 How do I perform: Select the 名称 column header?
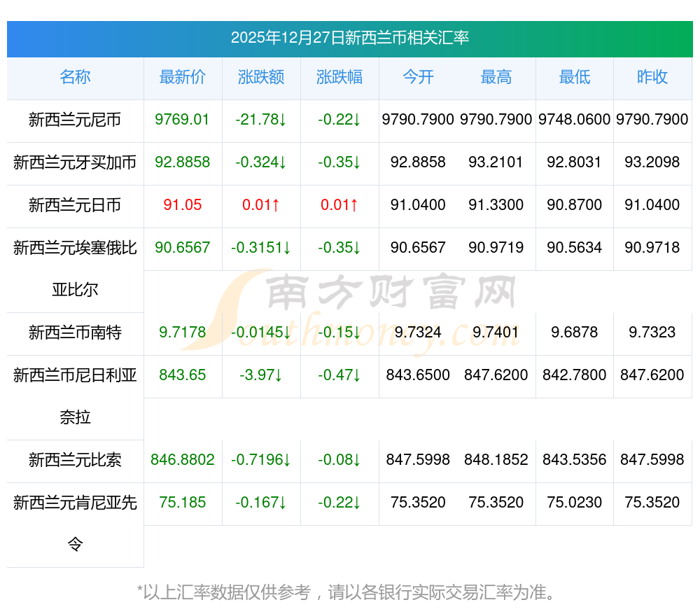click(75, 77)
